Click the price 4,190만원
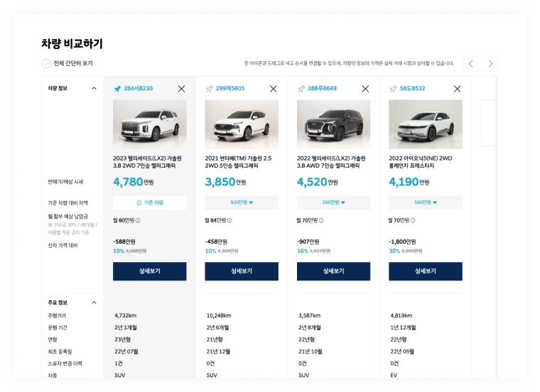The height and width of the screenshot is (392, 540). coord(409,182)
